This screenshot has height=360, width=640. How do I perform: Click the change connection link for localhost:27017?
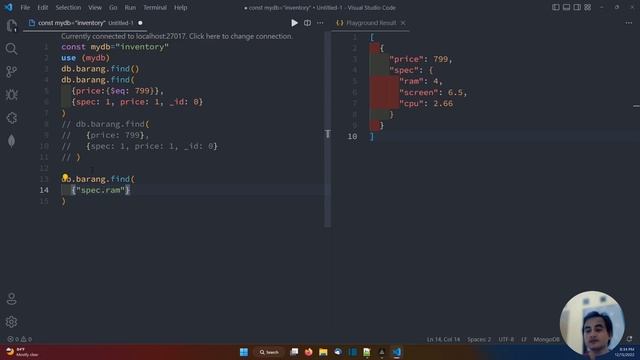(177, 36)
